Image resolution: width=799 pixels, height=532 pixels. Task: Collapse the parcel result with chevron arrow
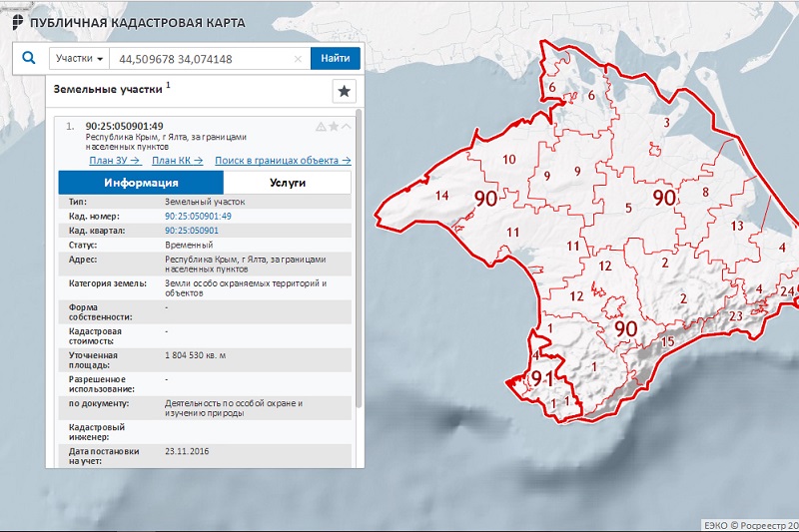coord(347,126)
